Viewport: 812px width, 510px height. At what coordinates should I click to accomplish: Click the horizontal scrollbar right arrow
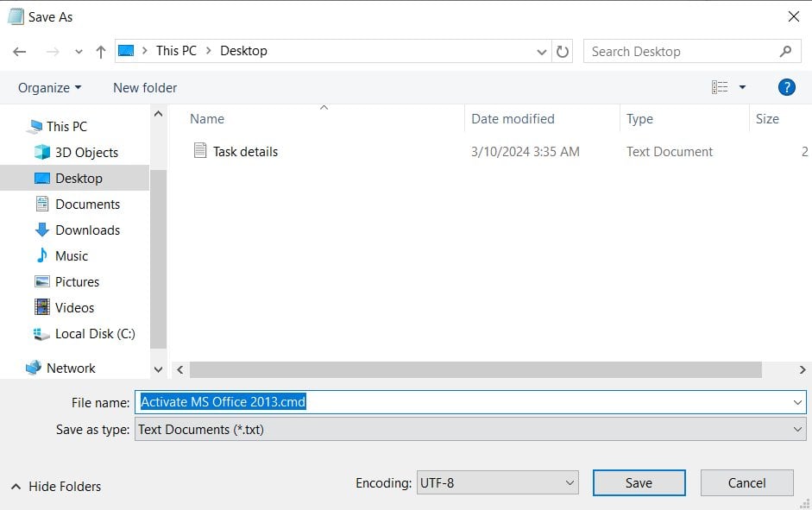click(803, 369)
